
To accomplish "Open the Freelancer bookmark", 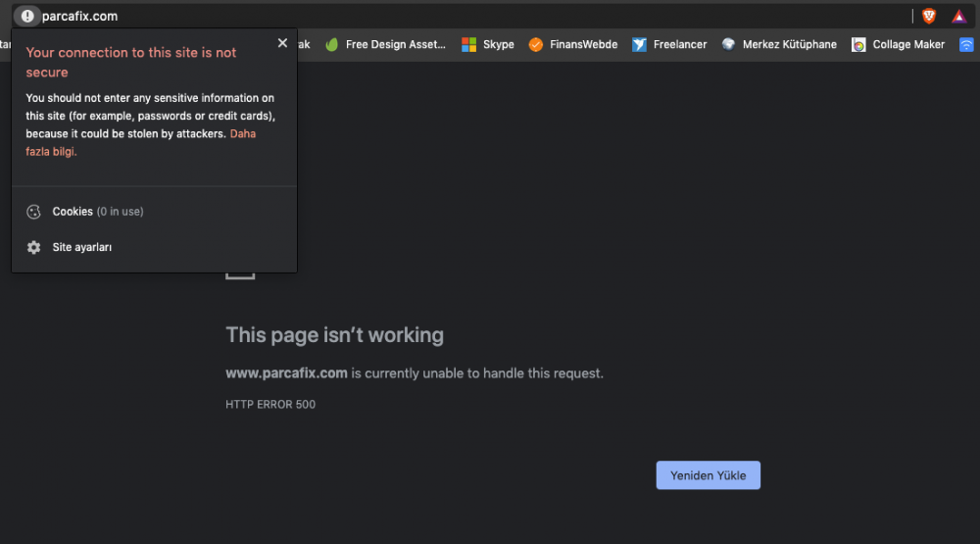I will pos(669,44).
